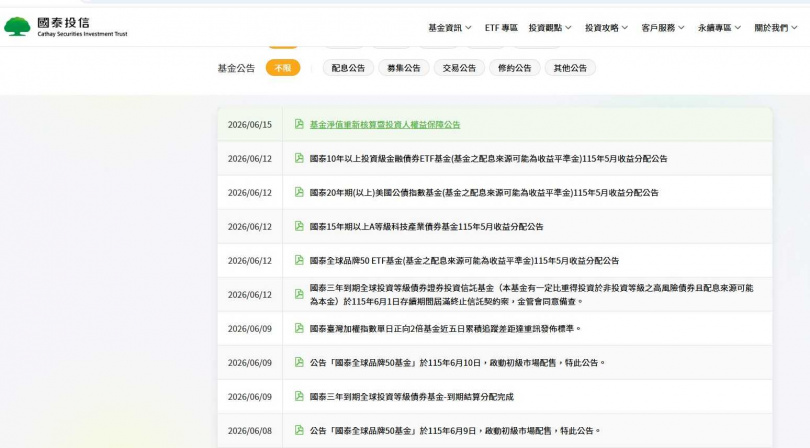Open 國泰臺灣加權指數單日正向2倍基金 announcement
The width and height of the screenshot is (810, 448).
[x=445, y=329]
